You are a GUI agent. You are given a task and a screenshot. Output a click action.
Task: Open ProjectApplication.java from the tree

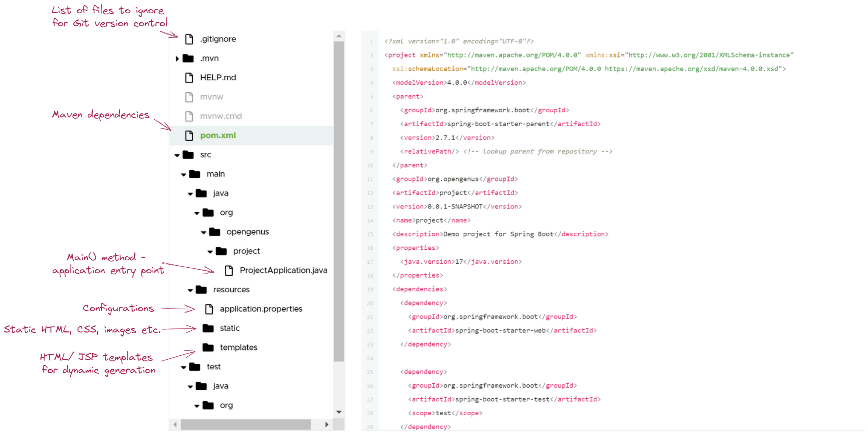[x=283, y=270]
